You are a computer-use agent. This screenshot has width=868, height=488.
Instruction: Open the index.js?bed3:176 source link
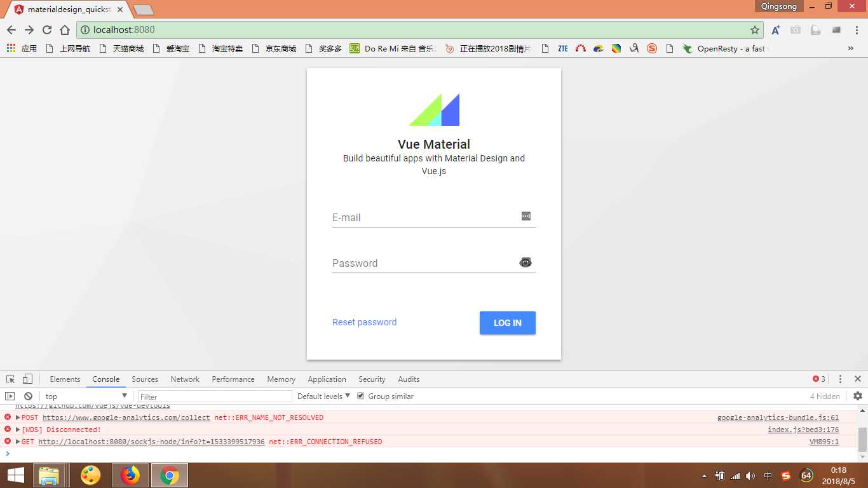(803, 430)
